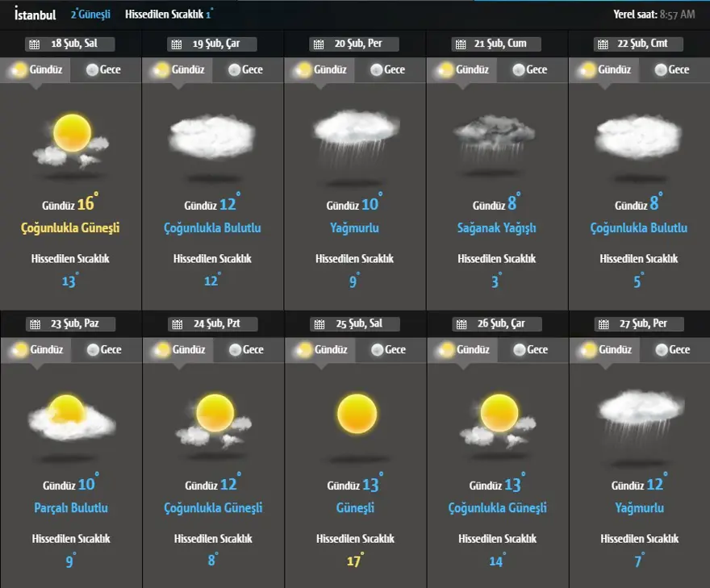Viewport: 710px width, 588px height.
Task: Open the 20 Şub, Per date label
Action: coord(358,44)
